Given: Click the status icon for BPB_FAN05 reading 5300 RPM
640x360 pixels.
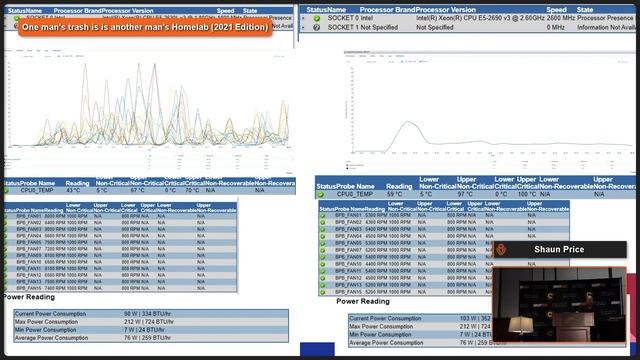Looking at the screenshot, I should point(323,243).
